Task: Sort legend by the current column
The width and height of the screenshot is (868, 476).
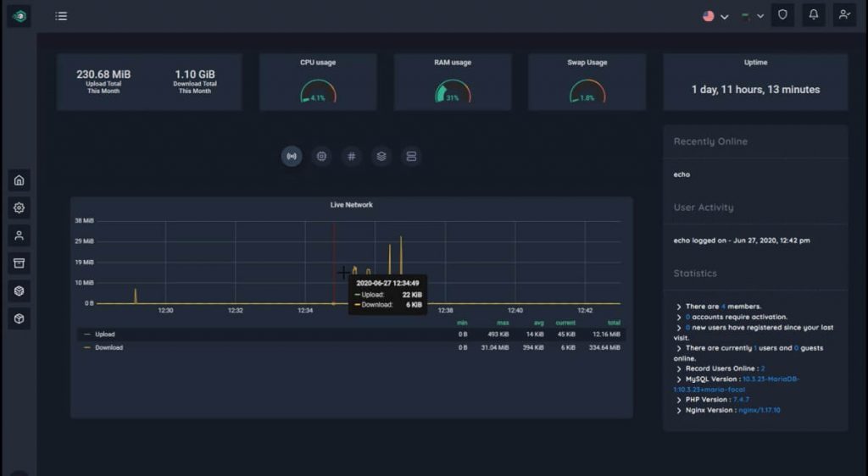Action: pos(565,323)
